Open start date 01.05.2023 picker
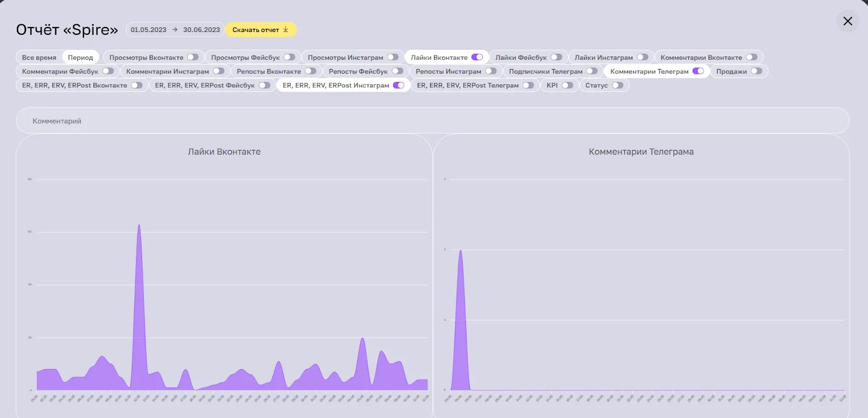The height and width of the screenshot is (418, 868). point(148,30)
